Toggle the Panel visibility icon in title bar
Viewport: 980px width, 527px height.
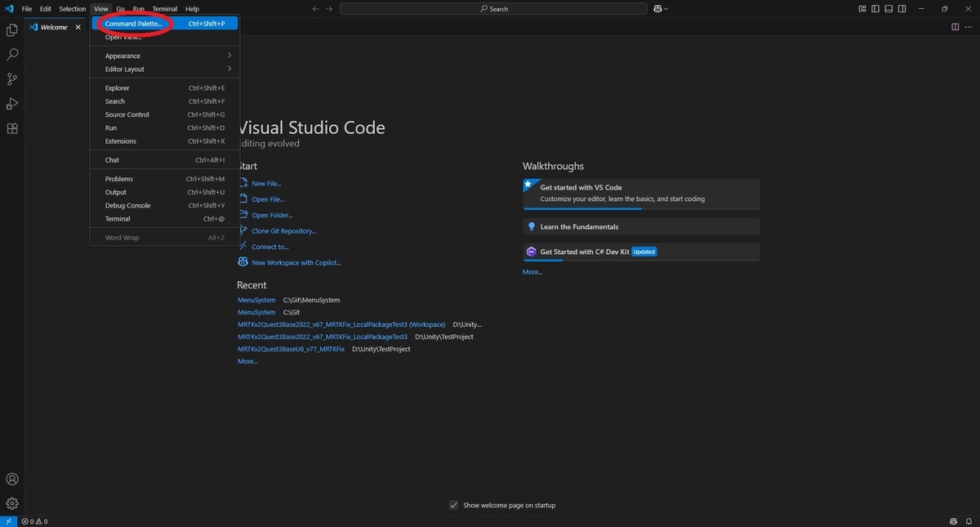889,8
